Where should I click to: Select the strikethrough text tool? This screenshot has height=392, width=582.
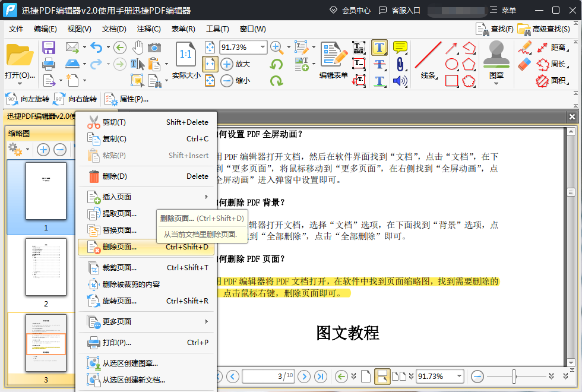[x=379, y=64]
